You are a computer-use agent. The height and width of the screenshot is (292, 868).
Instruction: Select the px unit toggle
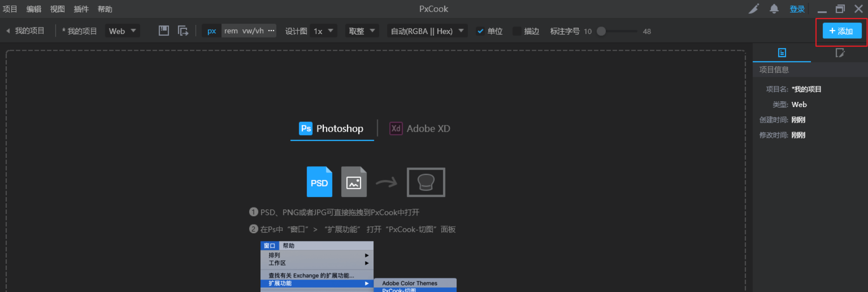(x=212, y=31)
